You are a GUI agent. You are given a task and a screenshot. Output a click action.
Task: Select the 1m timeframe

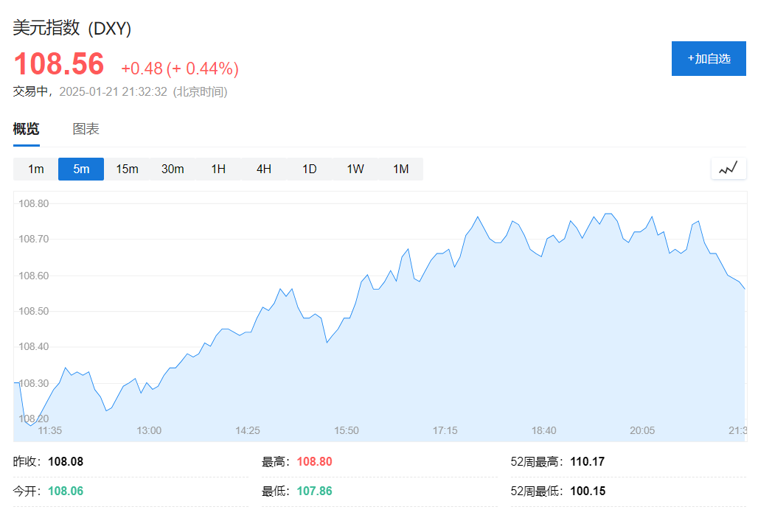(x=36, y=169)
